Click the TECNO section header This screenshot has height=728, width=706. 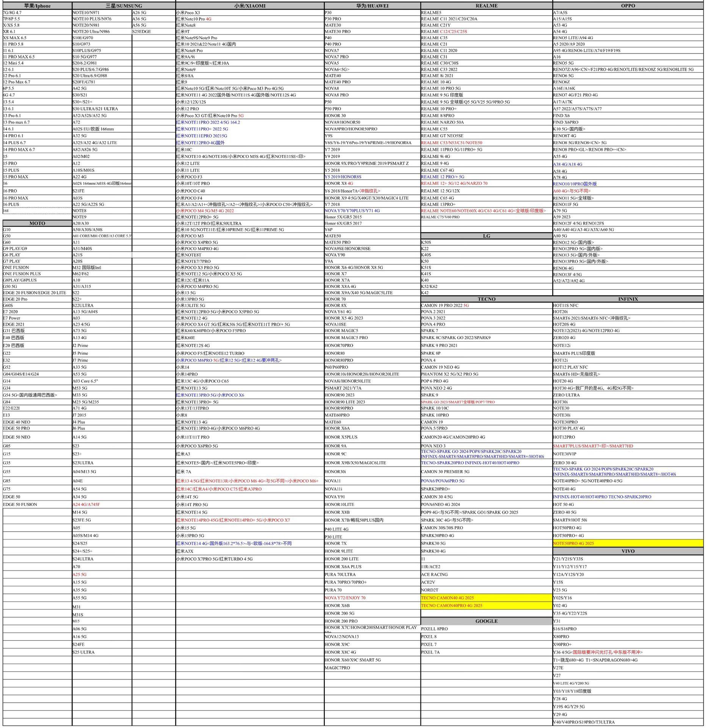point(487,299)
